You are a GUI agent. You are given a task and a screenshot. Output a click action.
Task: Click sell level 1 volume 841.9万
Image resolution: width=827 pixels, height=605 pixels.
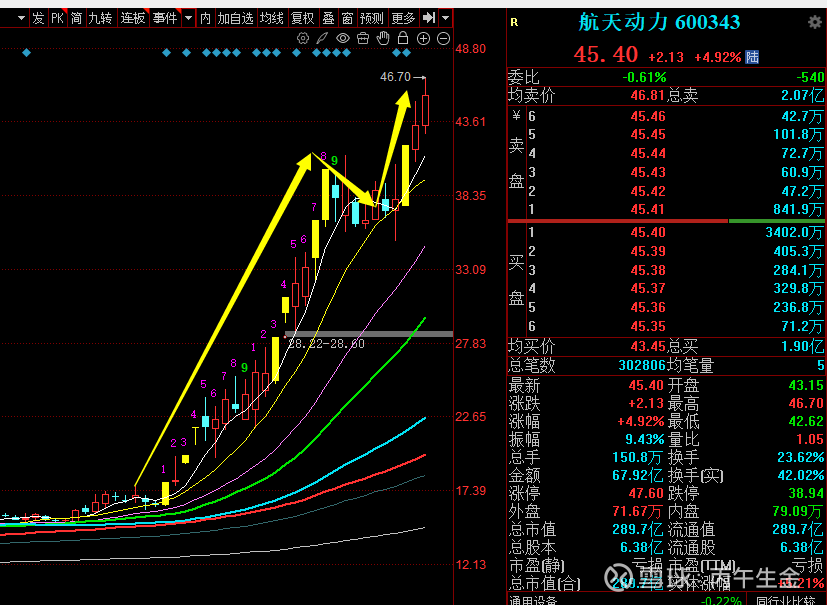click(x=797, y=209)
